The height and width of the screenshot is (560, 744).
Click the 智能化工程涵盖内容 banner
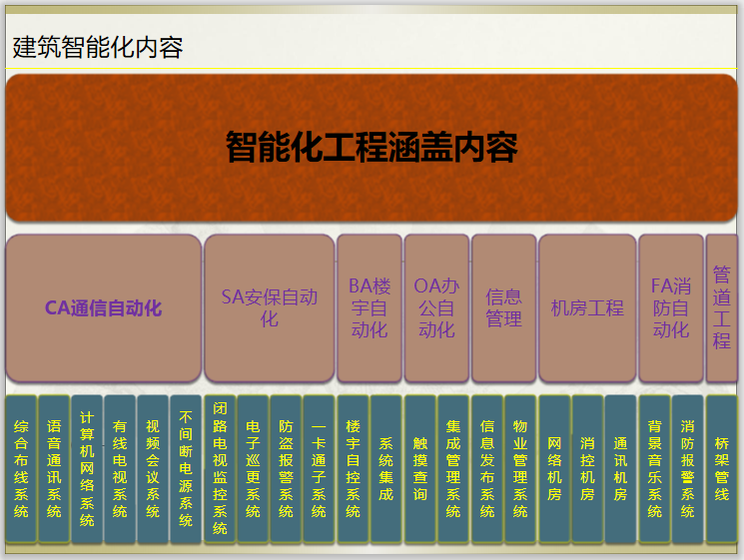(x=371, y=148)
